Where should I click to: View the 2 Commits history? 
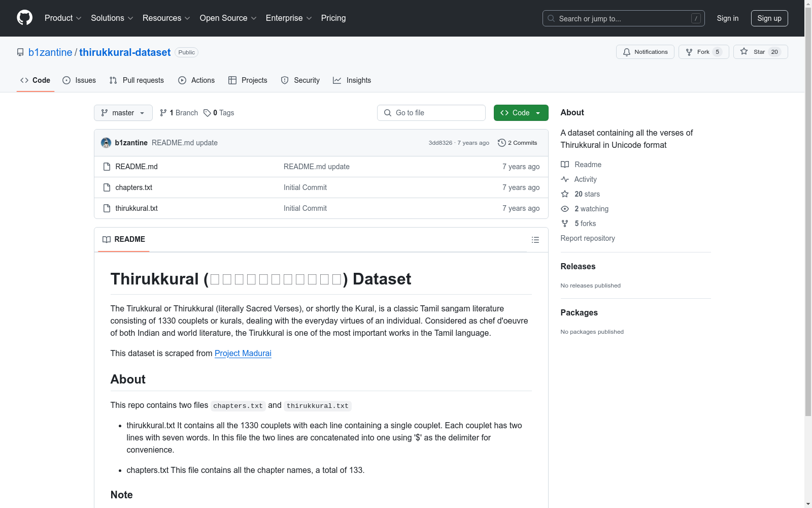pos(518,143)
